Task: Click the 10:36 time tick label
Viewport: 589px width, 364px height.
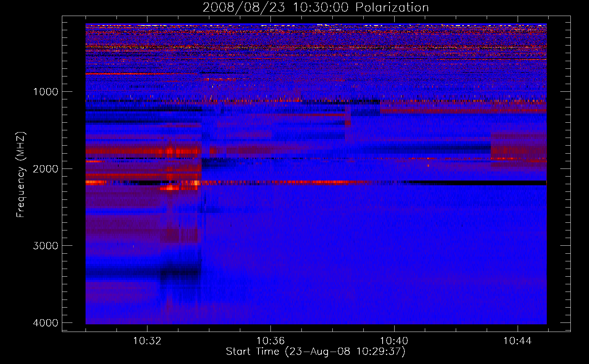Action: [270, 341]
